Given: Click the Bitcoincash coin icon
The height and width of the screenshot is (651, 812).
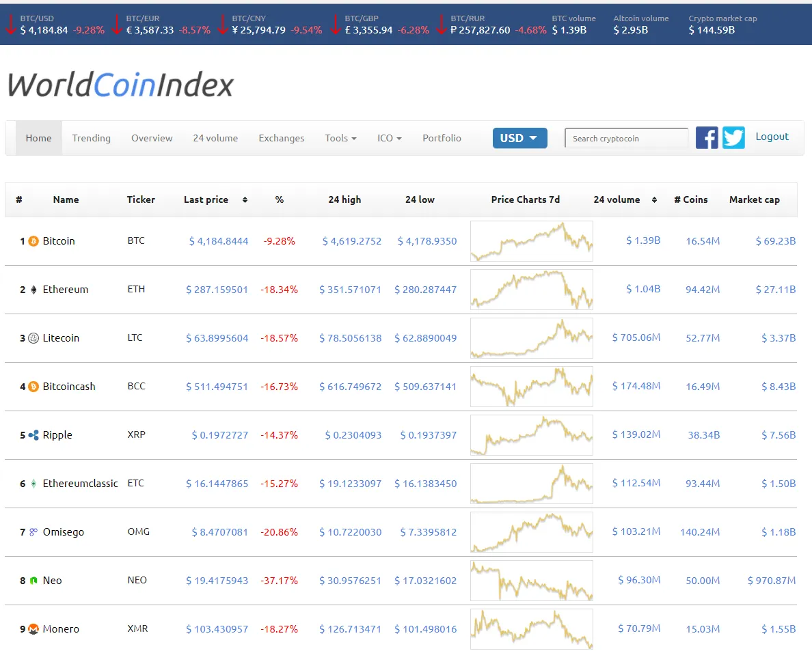Looking at the screenshot, I should click(33, 387).
